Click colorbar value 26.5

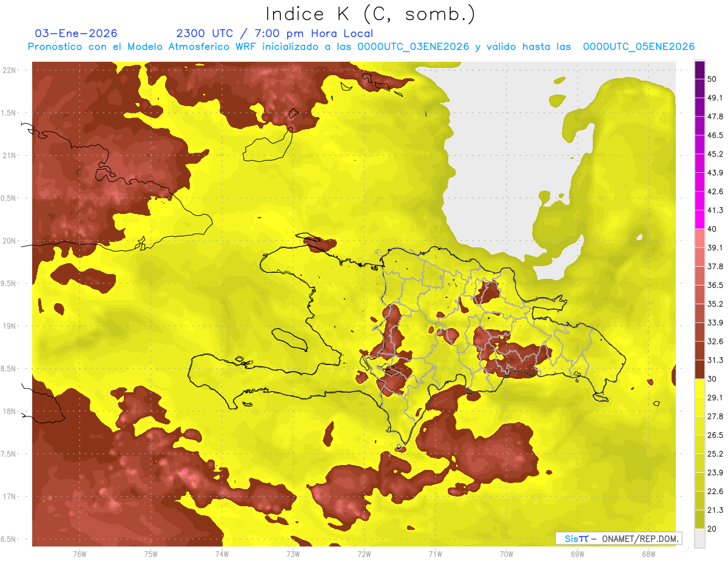715,435
